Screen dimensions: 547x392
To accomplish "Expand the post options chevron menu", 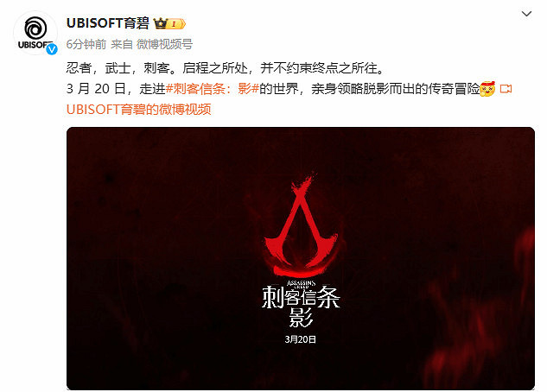I will (526, 14).
